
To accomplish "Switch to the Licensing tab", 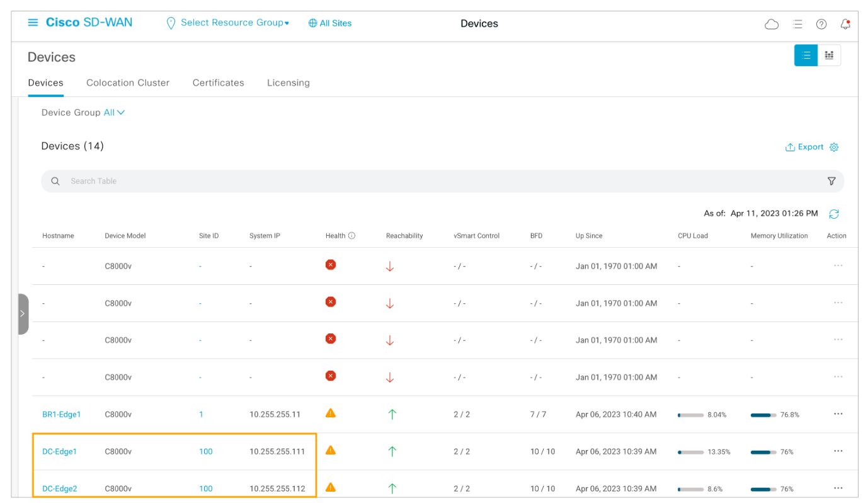I will tap(288, 83).
